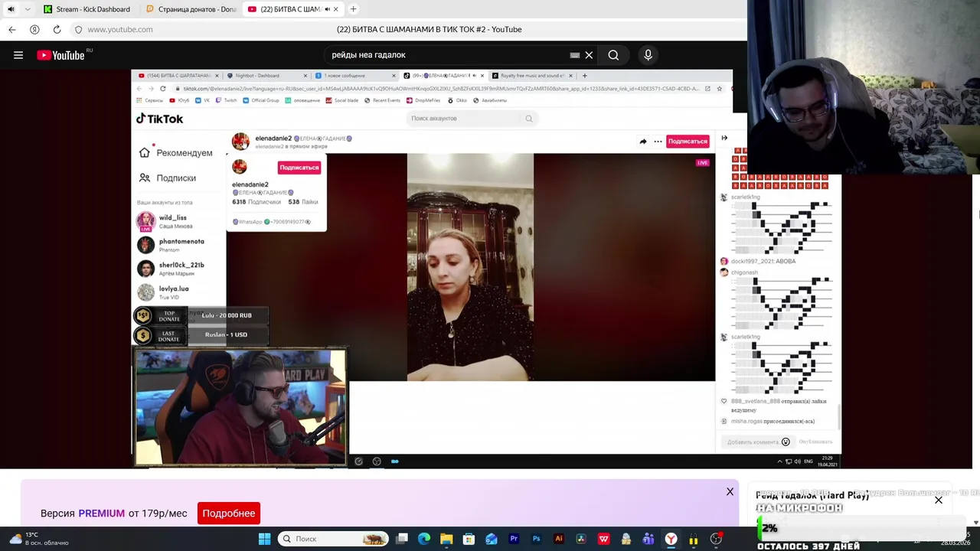
Task: Open phantomenota account in TikTok list
Action: (171, 245)
